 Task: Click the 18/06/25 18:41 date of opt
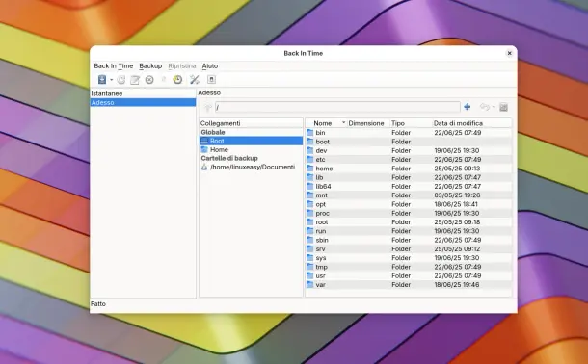(456, 204)
